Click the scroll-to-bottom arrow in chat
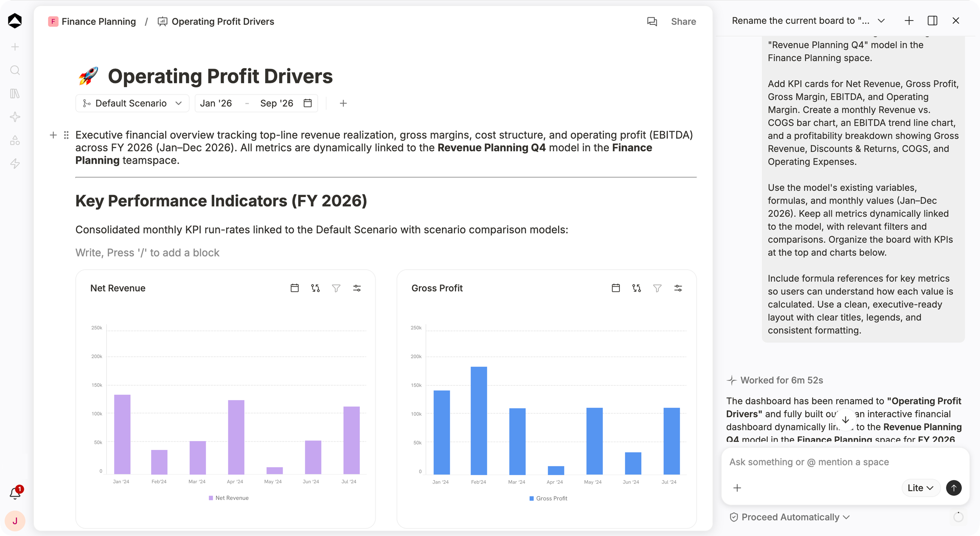Image resolution: width=980 pixels, height=536 pixels. [x=845, y=420]
